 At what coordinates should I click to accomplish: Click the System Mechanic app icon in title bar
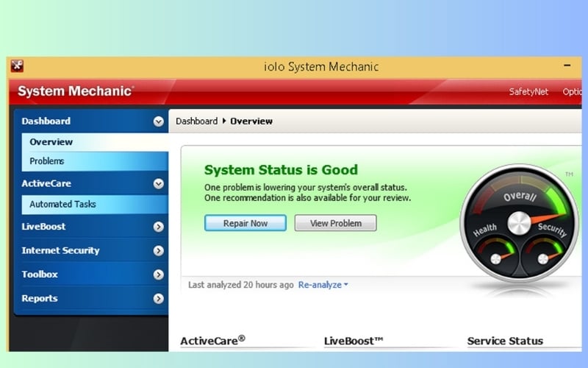[x=17, y=66]
